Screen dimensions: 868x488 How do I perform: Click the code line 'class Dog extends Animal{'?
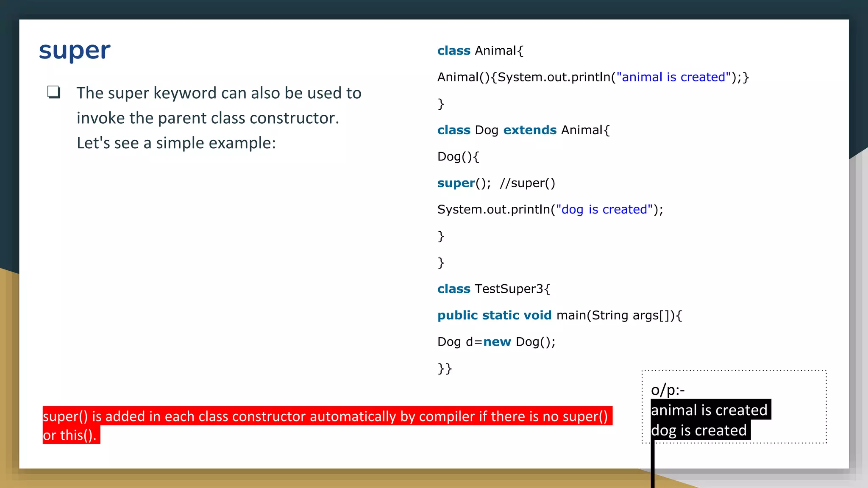pyautogui.click(x=523, y=130)
